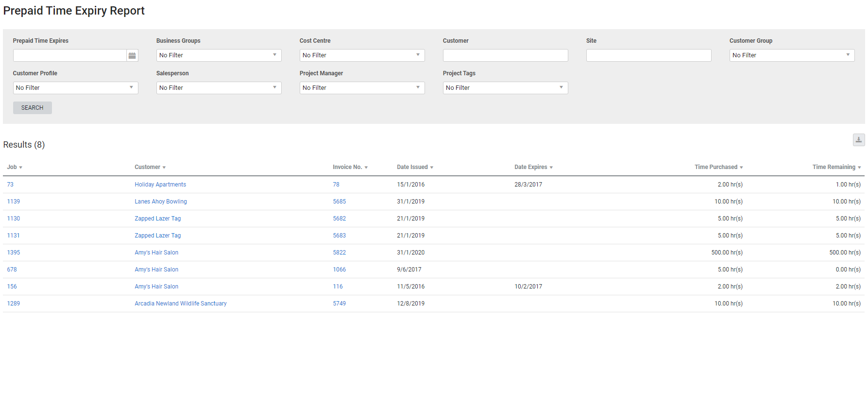Screen dimensions: 868x407
Task: Click the Results (8) heading
Action: point(24,145)
